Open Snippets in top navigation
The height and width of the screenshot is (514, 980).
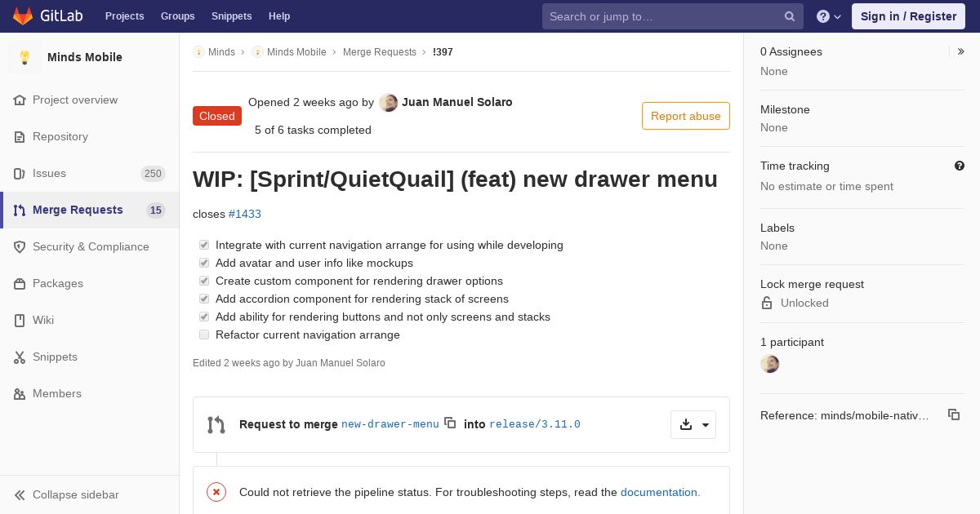point(232,16)
